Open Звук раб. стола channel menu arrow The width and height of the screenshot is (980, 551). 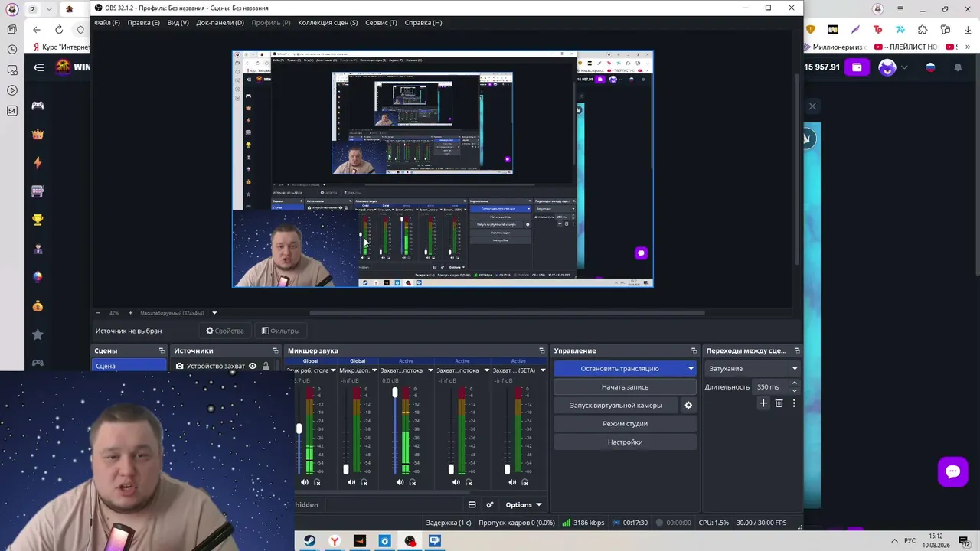pos(333,370)
